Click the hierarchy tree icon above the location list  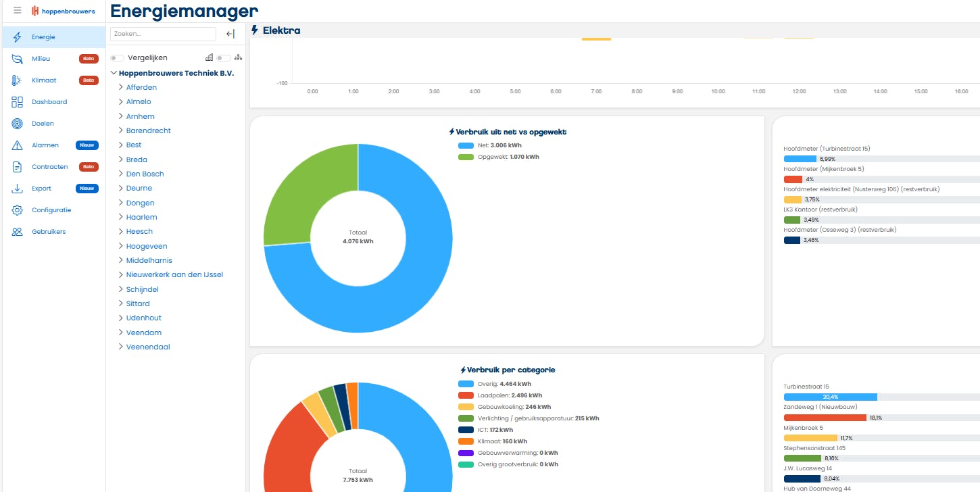click(238, 58)
